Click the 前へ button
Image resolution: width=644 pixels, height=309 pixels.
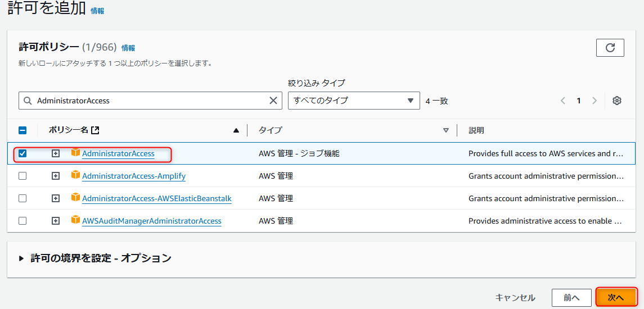(x=571, y=298)
